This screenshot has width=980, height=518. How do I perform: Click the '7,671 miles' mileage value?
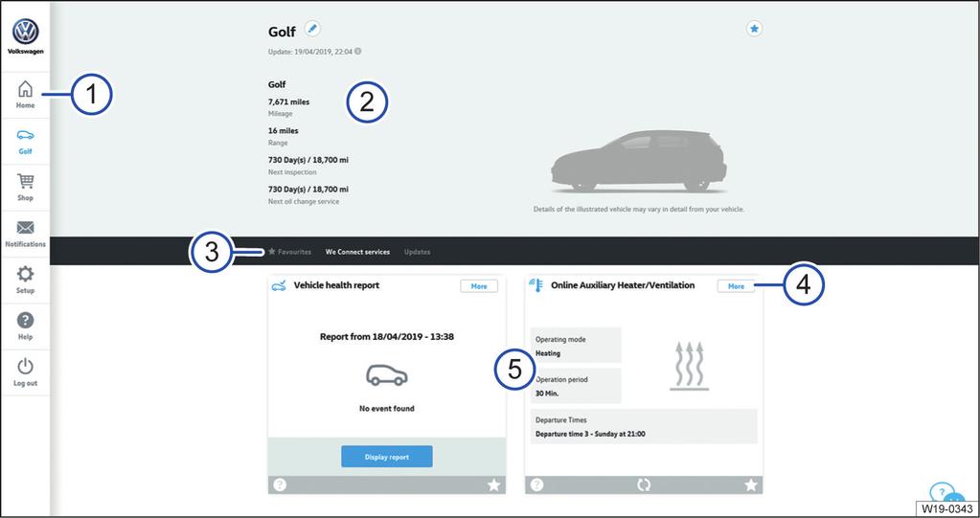pos(288,101)
